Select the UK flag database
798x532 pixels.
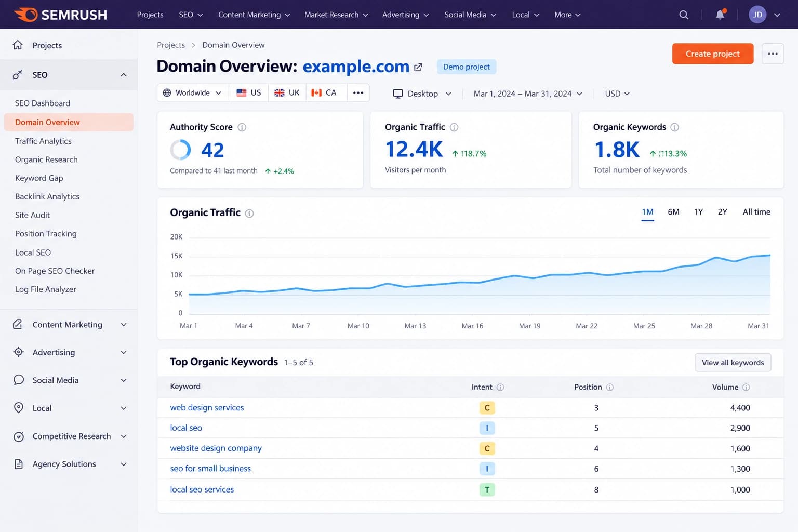[287, 92]
